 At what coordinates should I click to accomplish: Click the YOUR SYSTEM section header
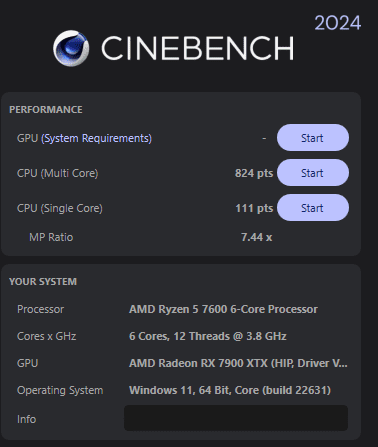coord(43,282)
